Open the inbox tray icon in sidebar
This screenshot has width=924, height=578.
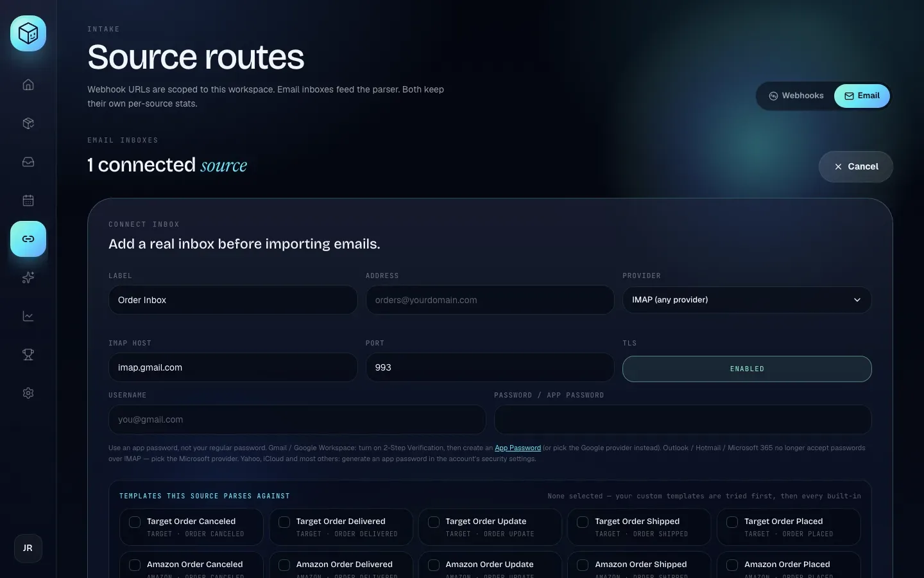[x=28, y=162]
